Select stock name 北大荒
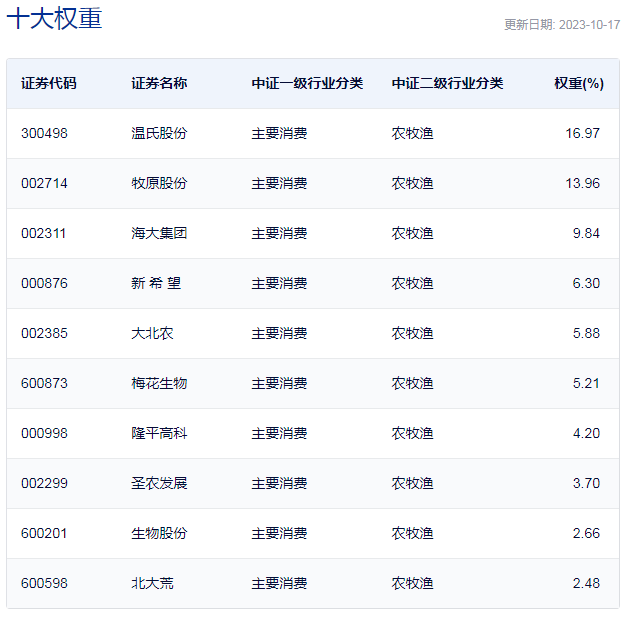This screenshot has width=628, height=617. pos(152,583)
